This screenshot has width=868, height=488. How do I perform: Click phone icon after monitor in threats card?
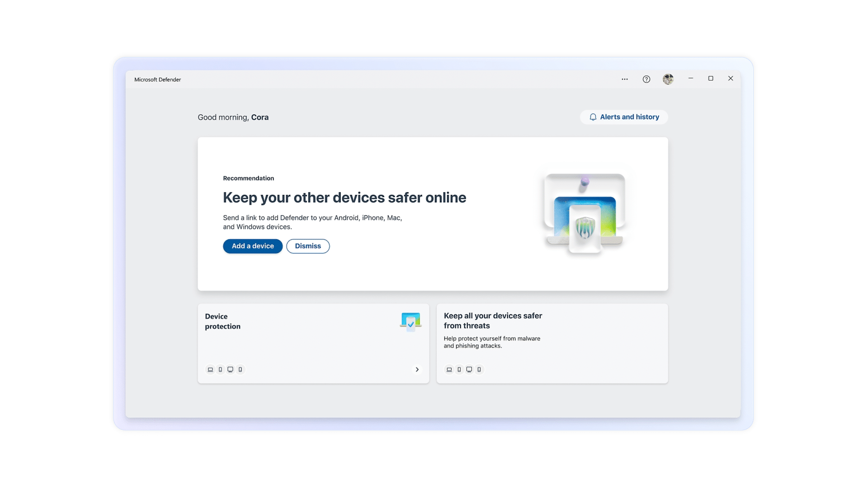pos(479,370)
